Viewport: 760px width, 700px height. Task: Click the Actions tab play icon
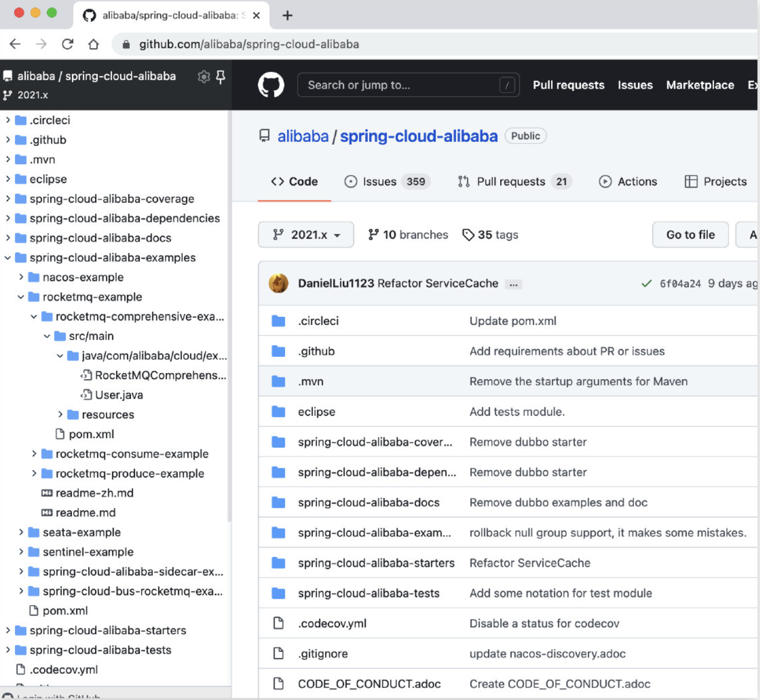pyautogui.click(x=605, y=181)
